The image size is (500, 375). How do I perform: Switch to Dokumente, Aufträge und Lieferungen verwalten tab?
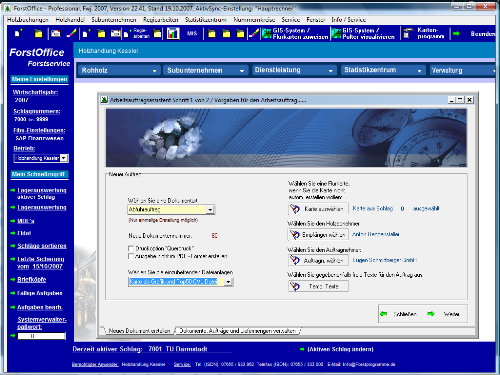[238, 331]
